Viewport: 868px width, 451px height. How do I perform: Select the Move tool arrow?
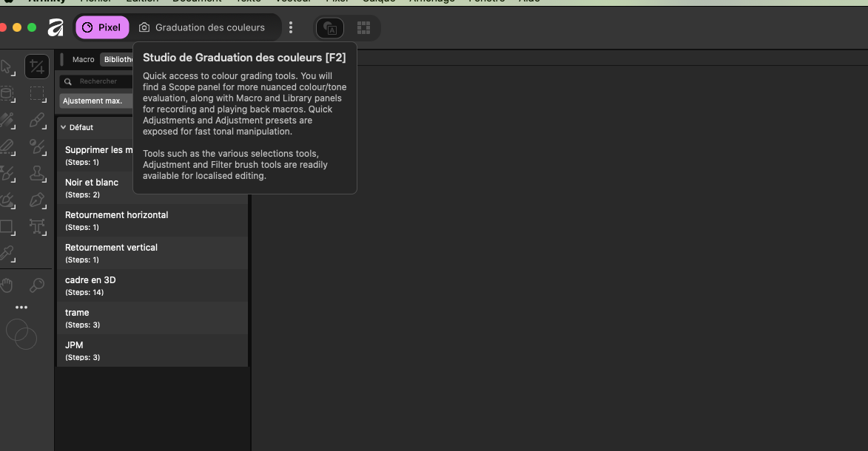(x=7, y=67)
